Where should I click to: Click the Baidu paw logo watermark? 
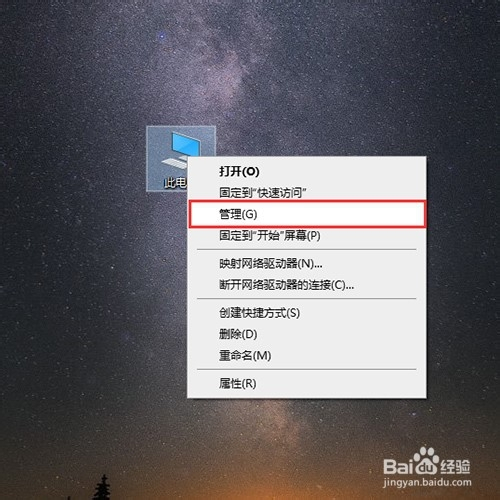coord(425,461)
